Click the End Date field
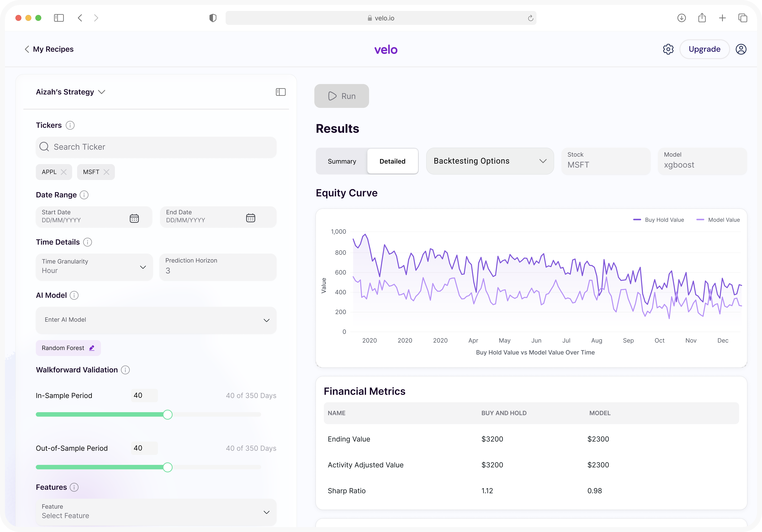This screenshot has height=532, width=762. click(x=218, y=217)
